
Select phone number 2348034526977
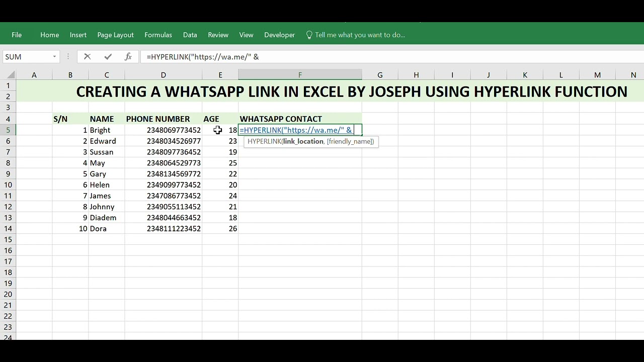pos(163,141)
